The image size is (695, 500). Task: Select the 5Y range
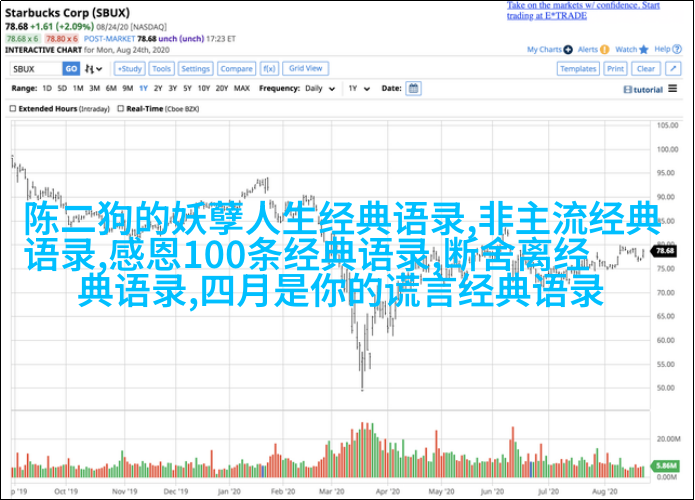[187, 89]
